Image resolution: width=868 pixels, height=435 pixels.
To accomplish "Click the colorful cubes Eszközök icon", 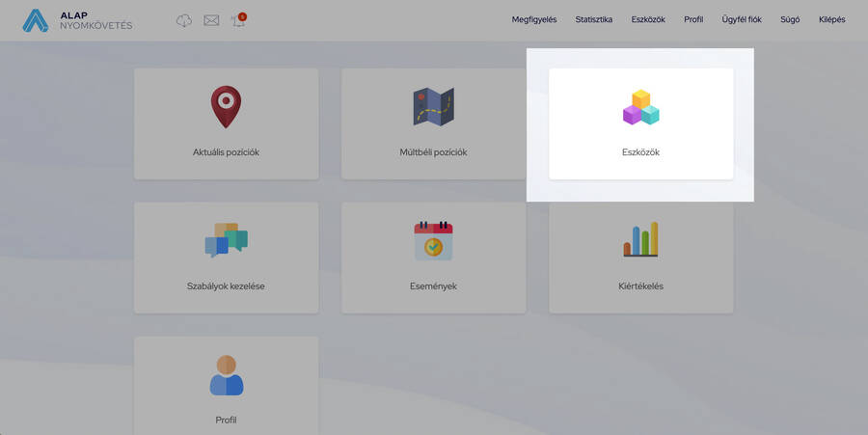I will (x=640, y=107).
